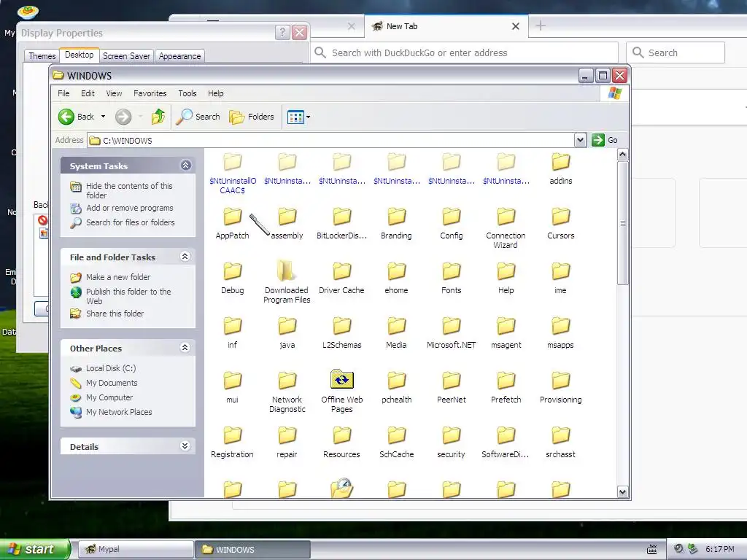Collapse the System Tasks panel
This screenshot has width=747, height=560.
point(186,166)
